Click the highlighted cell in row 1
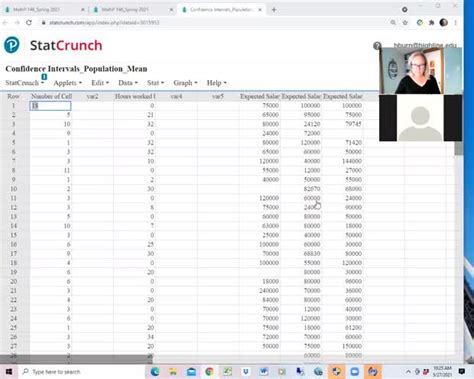Viewport: 474px width, 379px height. (50, 106)
